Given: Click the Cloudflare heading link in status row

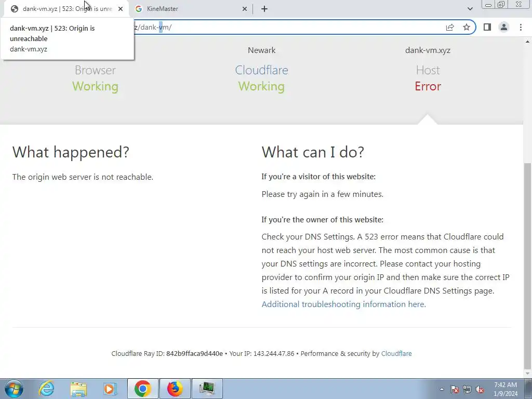Looking at the screenshot, I should [262, 70].
